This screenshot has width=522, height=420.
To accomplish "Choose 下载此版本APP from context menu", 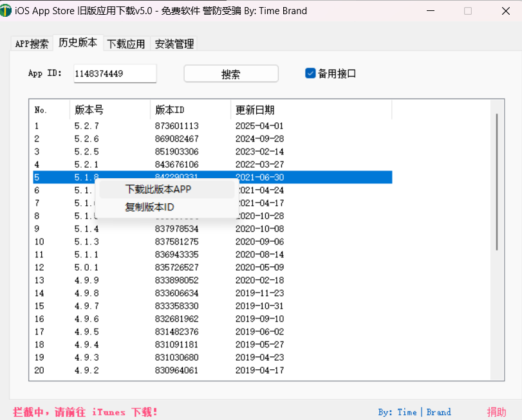I will [x=167, y=189].
